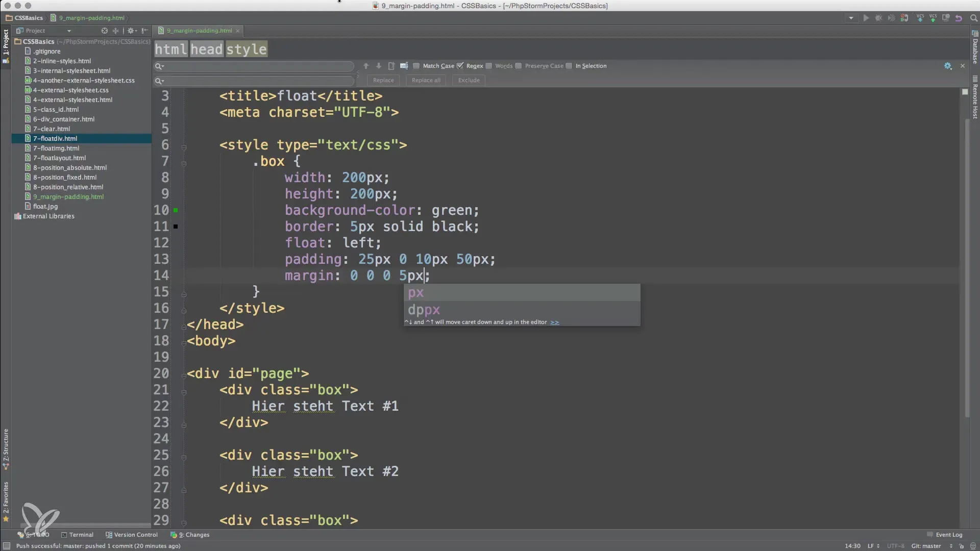980x551 pixels.
Task: Open the Event Log panel
Action: coord(945,535)
